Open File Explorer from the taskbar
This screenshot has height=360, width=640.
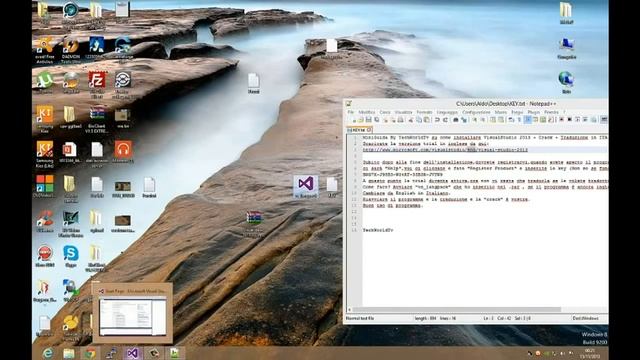click(69, 353)
